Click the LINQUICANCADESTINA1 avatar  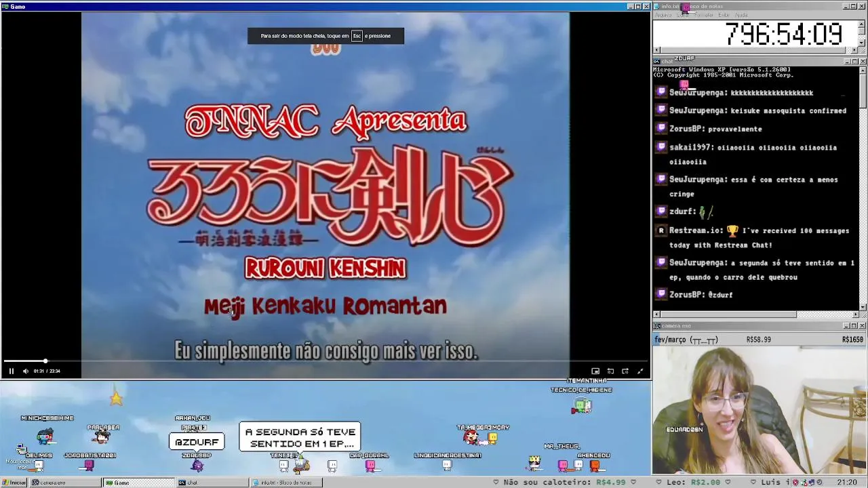coord(447,465)
